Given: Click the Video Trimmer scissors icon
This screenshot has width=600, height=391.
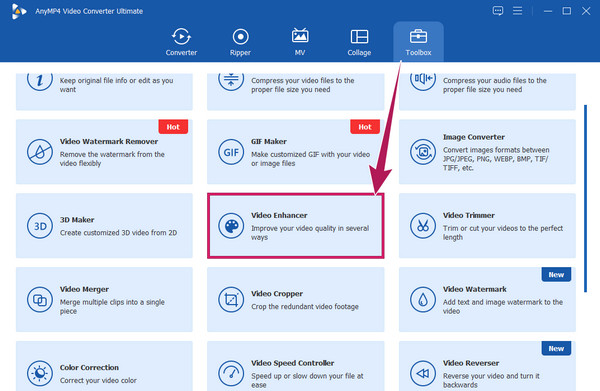Looking at the screenshot, I should tap(423, 226).
